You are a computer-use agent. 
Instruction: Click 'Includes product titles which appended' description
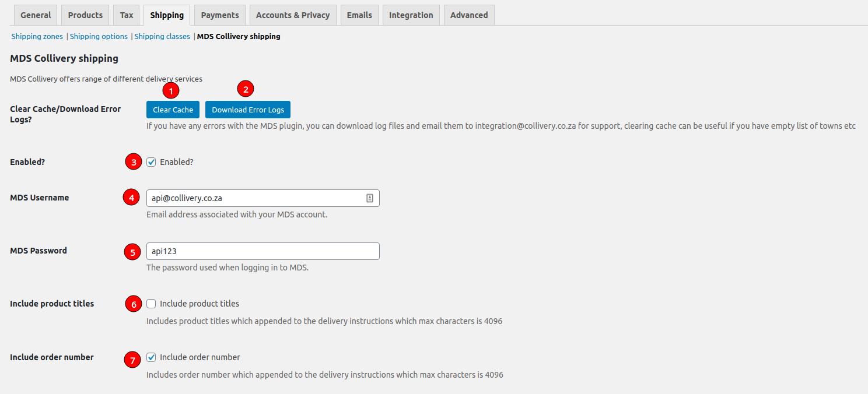[324, 321]
